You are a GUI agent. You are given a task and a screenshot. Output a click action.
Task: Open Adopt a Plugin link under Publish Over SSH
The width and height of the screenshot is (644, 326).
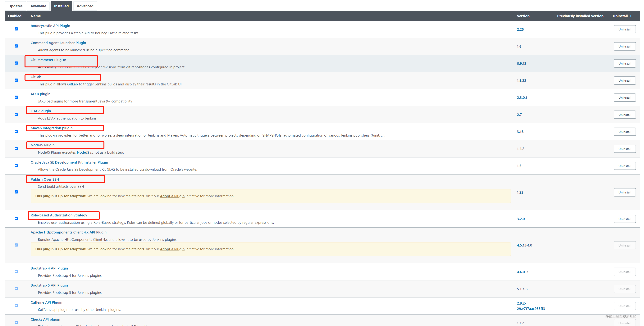pos(172,196)
